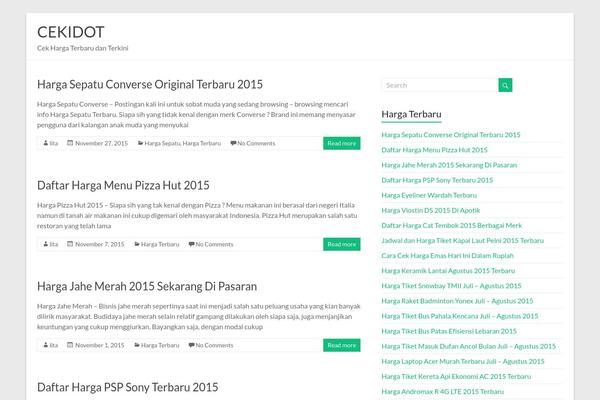Open sidebar link Daftar Harga PSP Sony Terbaru 2015
Screen dimensions: 600x400
tap(437, 180)
